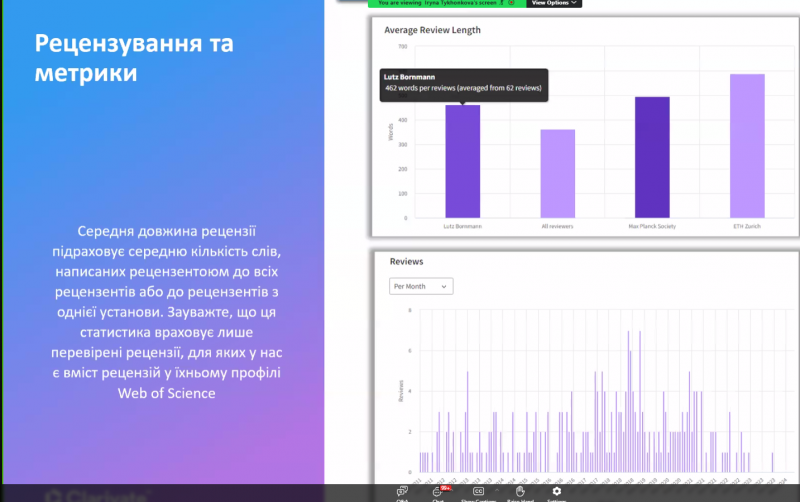800x502 pixels.
Task: Click the All reviewers bar
Action: point(558,173)
